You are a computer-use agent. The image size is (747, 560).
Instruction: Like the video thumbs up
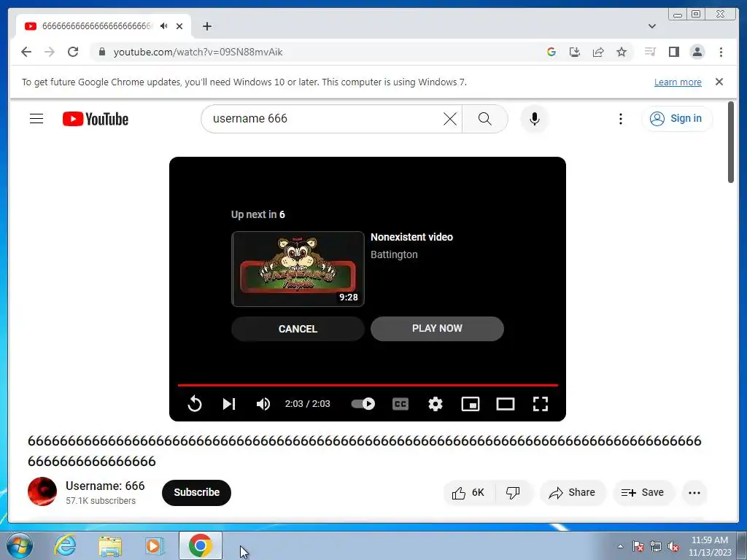click(469, 492)
